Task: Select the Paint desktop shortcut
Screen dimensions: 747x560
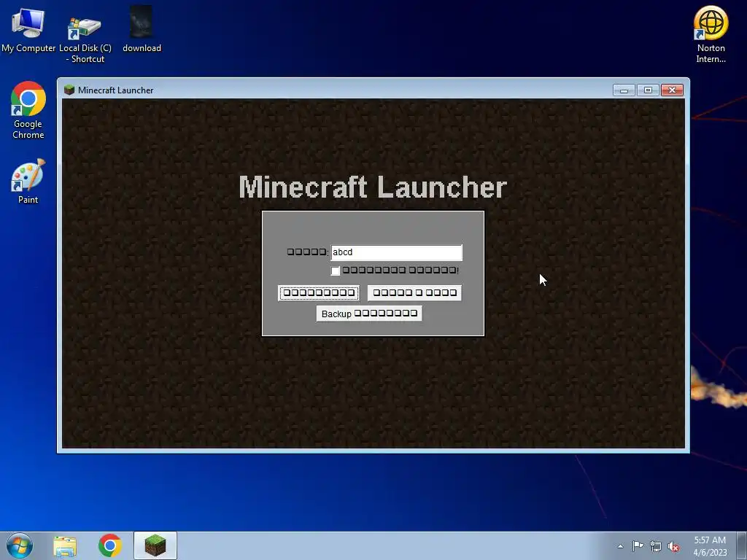Action: pyautogui.click(x=28, y=182)
